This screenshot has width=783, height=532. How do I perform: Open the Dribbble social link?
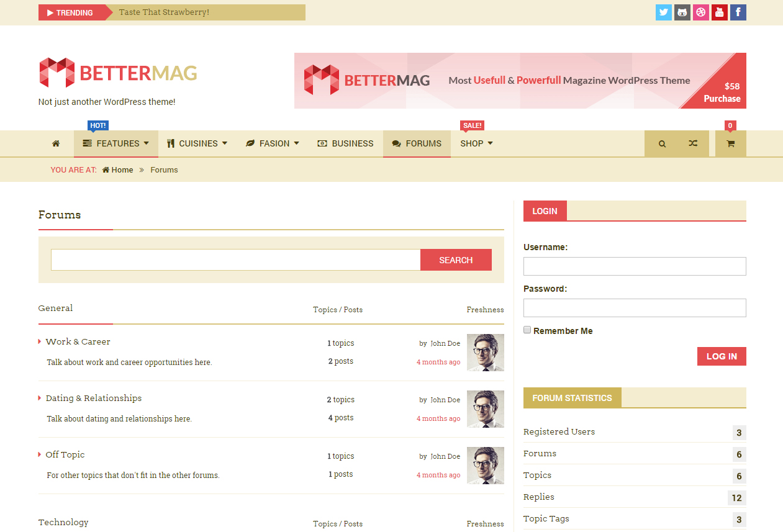[x=701, y=12]
